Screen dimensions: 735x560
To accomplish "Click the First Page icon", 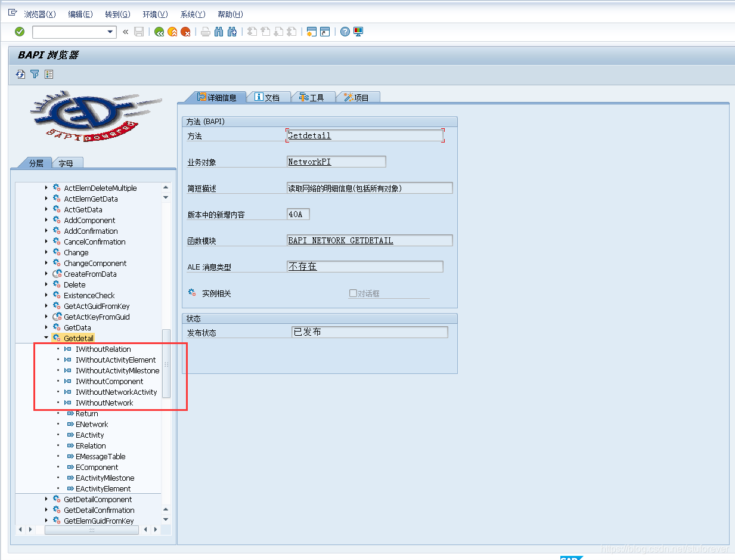I will tap(252, 32).
